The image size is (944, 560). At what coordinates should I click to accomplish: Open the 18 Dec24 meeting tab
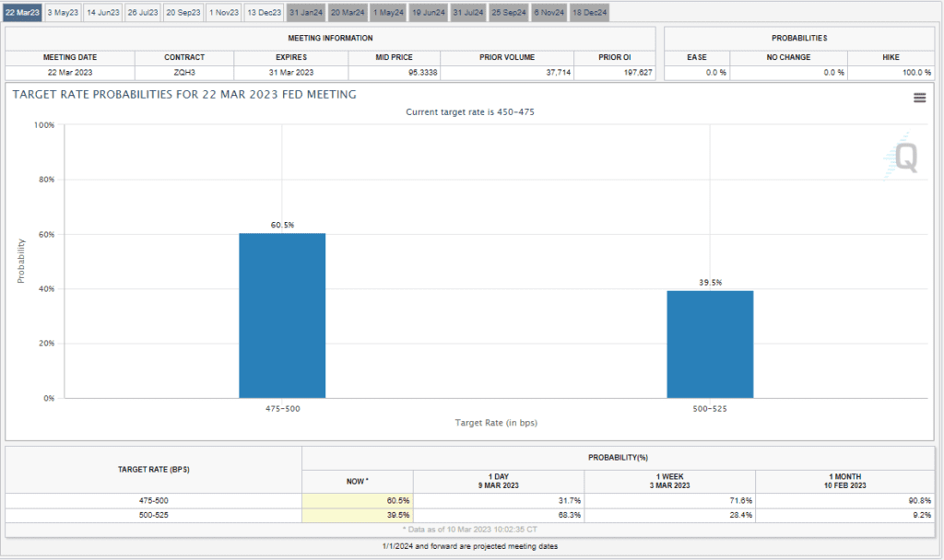click(589, 12)
